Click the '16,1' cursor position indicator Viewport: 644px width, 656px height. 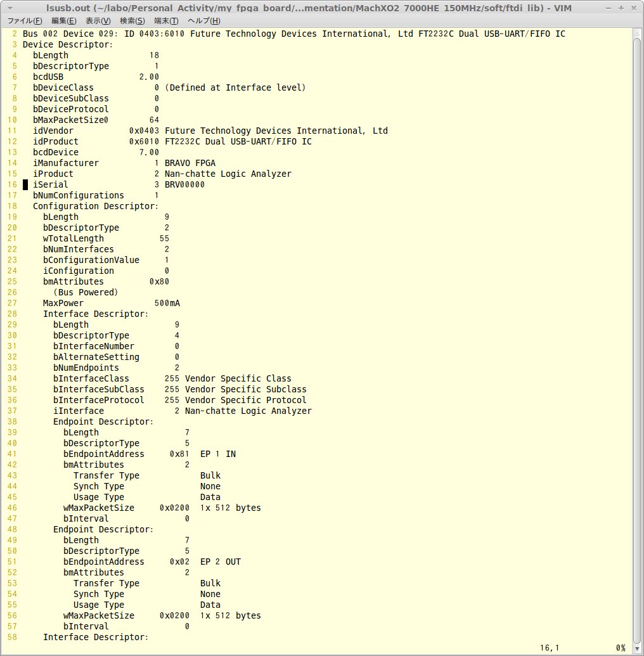[x=550, y=648]
